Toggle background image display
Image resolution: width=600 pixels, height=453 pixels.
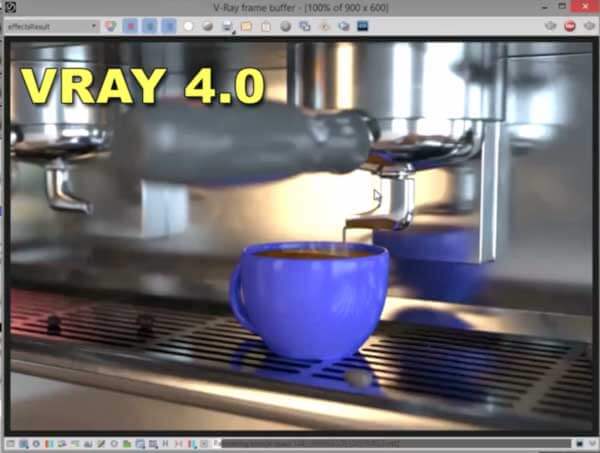101,444
